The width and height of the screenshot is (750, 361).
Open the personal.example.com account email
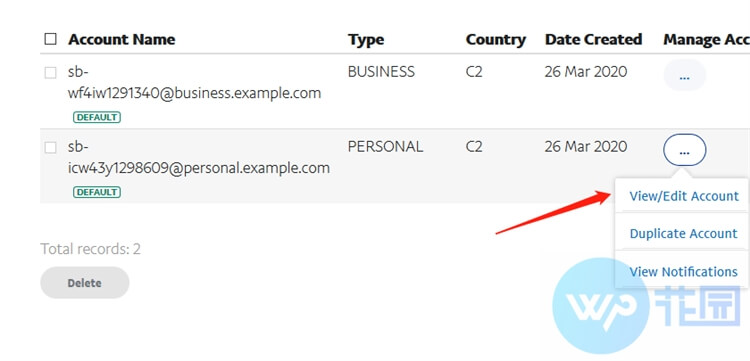tap(199, 157)
